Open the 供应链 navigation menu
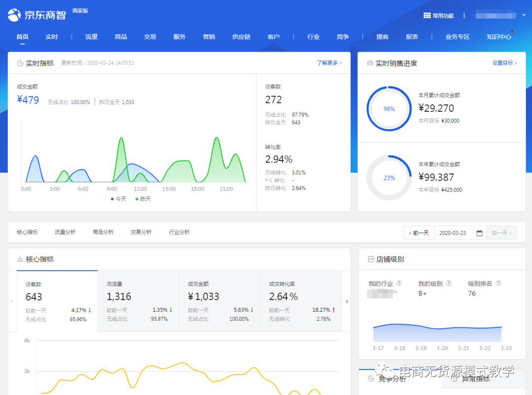This screenshot has width=532, height=395. pos(241,36)
